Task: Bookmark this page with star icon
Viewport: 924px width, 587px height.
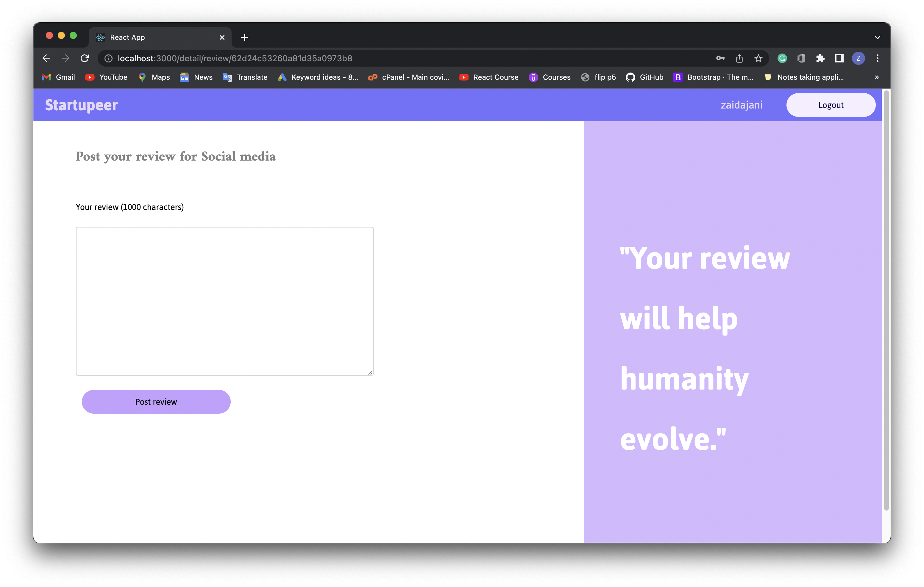Action: [758, 58]
